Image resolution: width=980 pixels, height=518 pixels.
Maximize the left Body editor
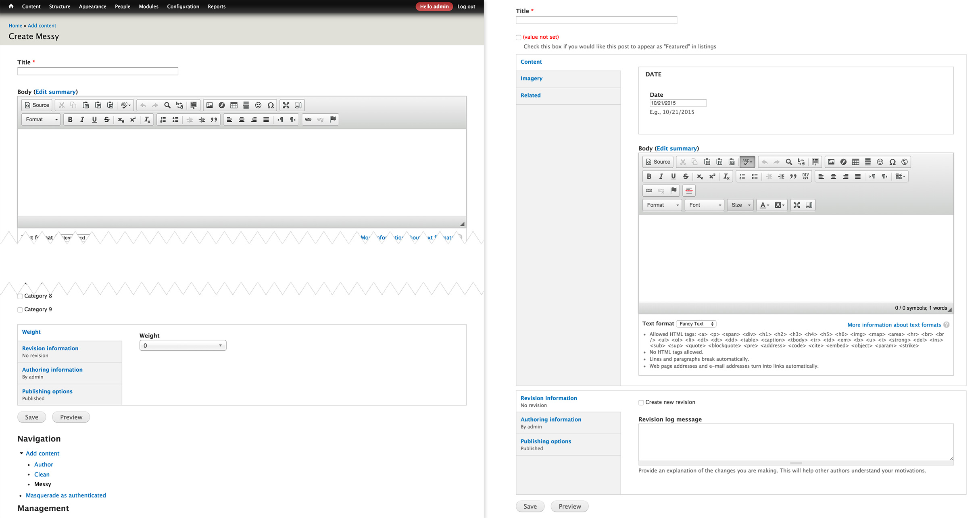tap(286, 105)
